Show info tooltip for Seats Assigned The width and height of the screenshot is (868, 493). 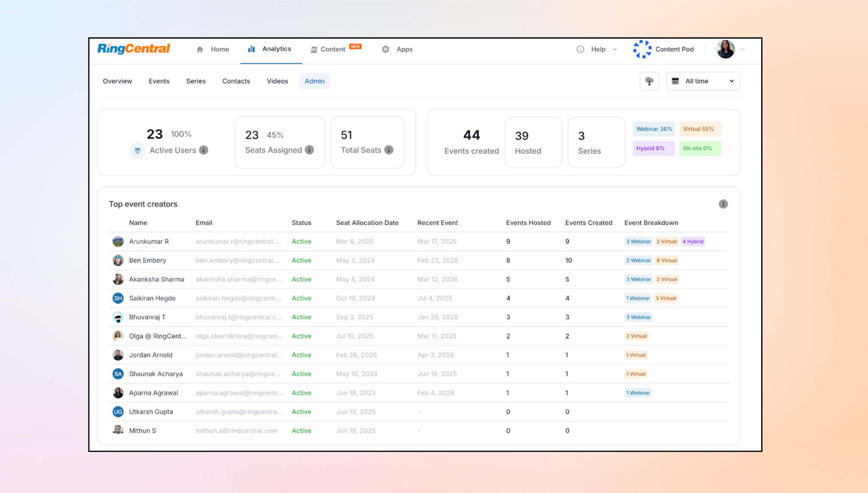[310, 150]
